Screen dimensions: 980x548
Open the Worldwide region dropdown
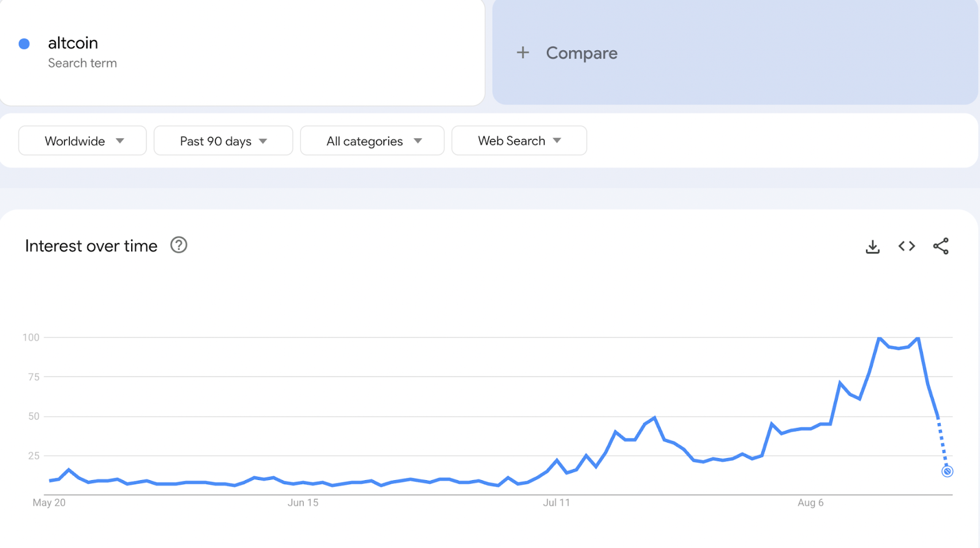point(81,140)
